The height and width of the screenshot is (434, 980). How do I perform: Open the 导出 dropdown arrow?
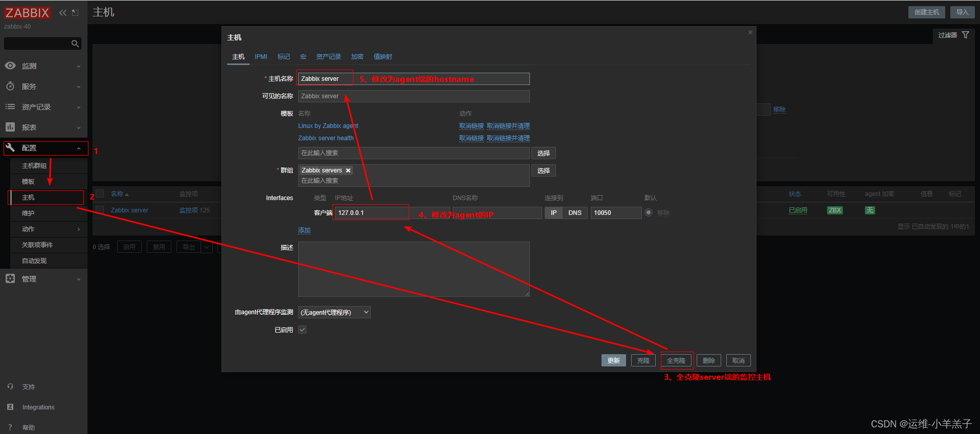[x=207, y=247]
